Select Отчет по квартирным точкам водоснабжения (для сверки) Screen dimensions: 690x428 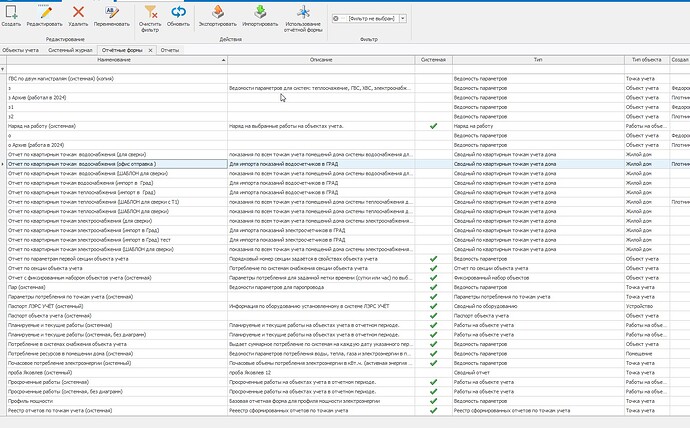click(77, 154)
